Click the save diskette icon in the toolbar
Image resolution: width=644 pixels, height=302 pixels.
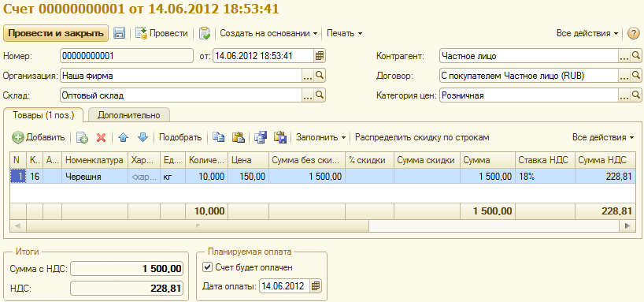click(x=119, y=33)
